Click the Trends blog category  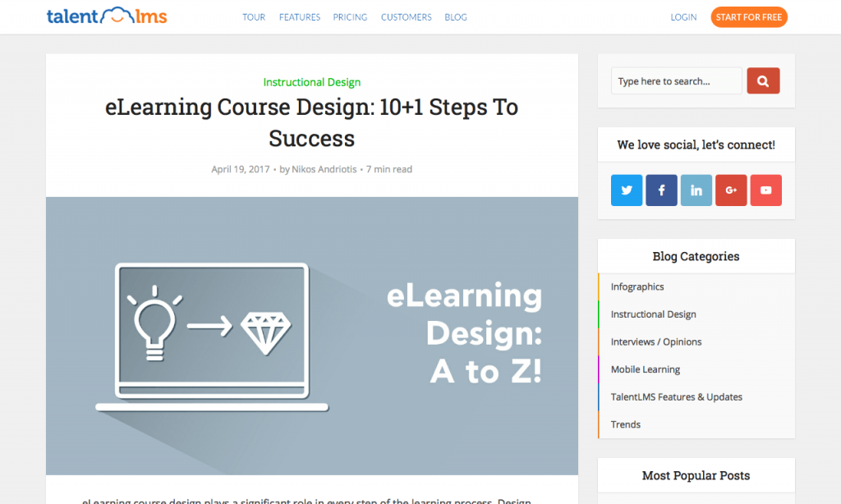click(x=625, y=424)
